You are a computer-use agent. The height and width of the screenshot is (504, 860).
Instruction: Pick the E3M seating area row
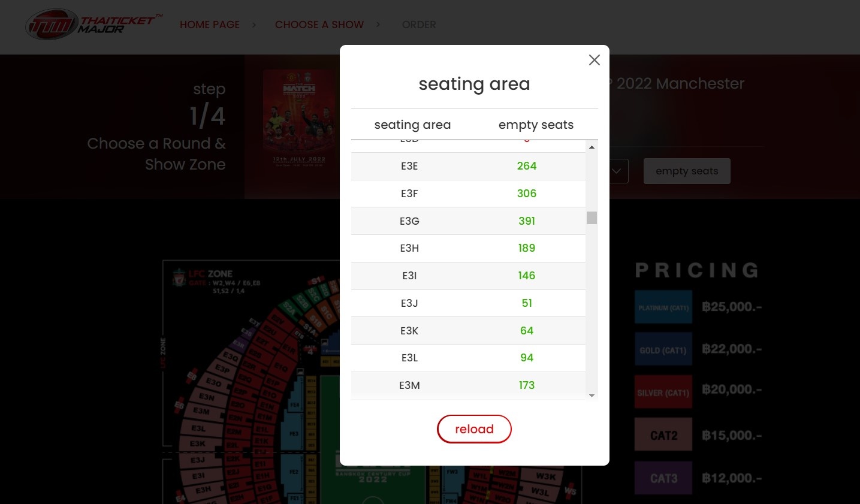[x=468, y=385]
